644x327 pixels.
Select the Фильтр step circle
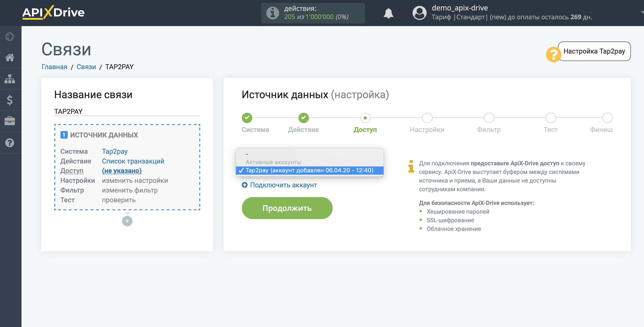[489, 118]
